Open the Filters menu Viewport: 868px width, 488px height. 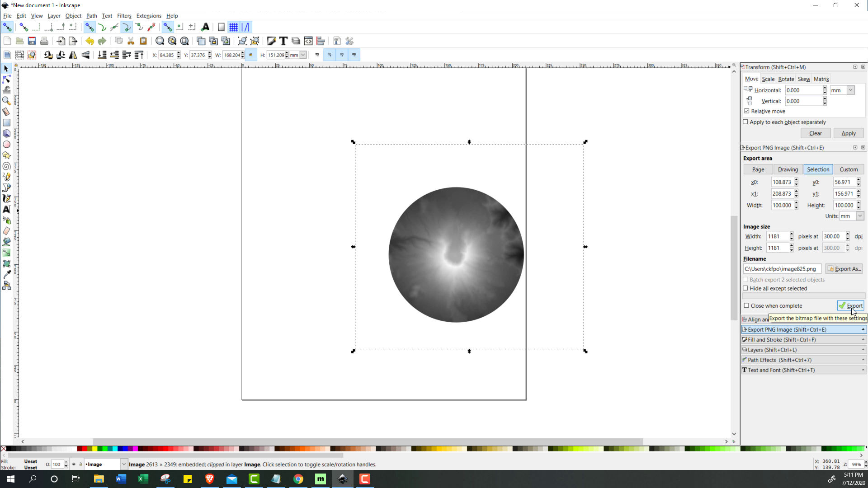[x=124, y=15]
